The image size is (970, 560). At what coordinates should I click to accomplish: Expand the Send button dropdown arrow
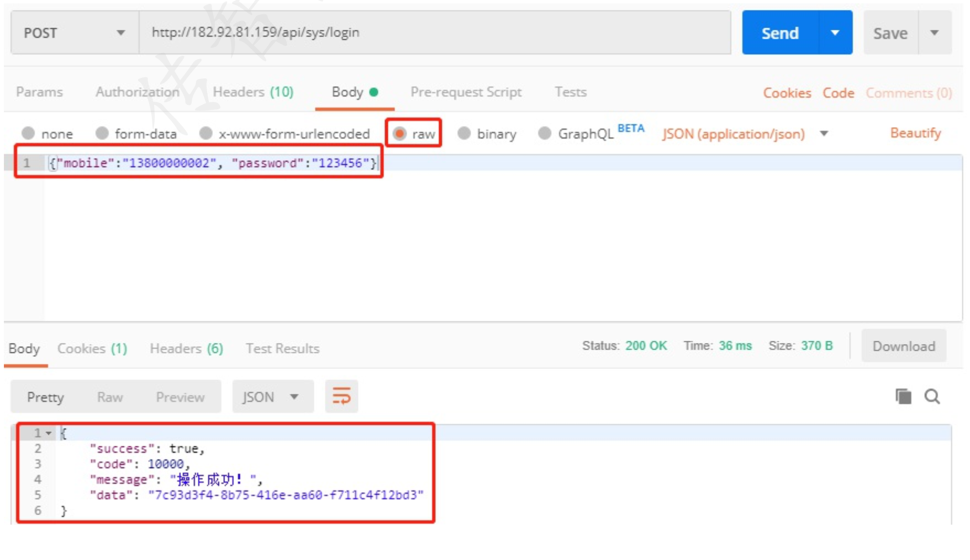[835, 33]
